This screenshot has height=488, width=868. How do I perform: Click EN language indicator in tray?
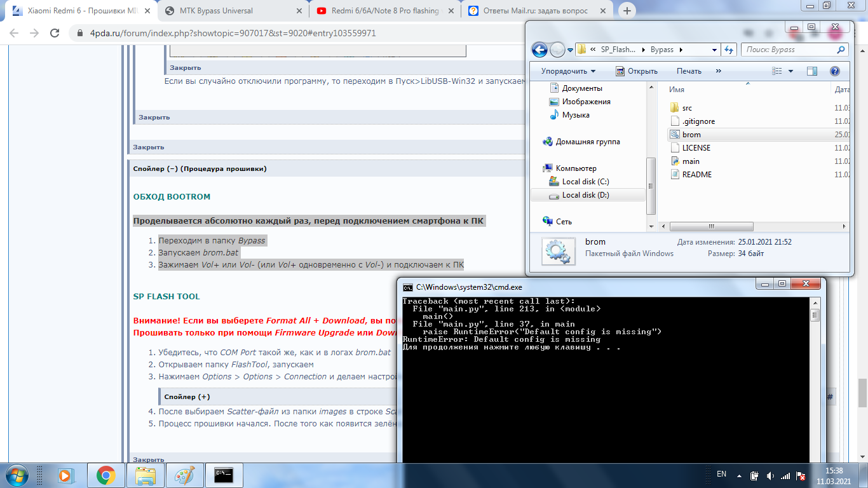[x=721, y=474]
